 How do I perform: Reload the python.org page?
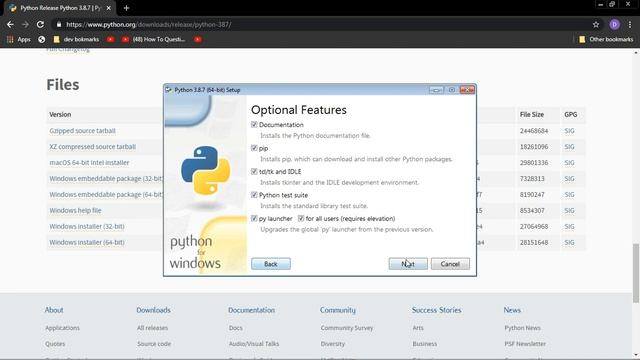click(40, 24)
